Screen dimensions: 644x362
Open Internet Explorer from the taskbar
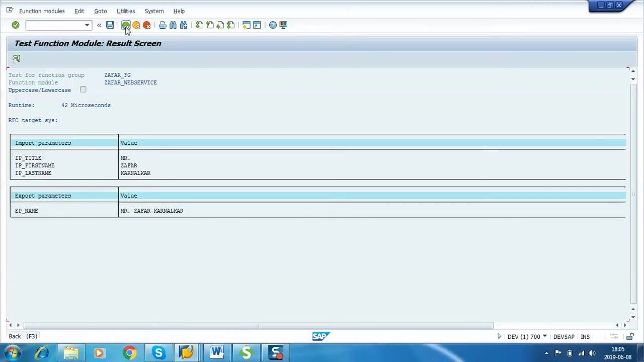pos(42,353)
